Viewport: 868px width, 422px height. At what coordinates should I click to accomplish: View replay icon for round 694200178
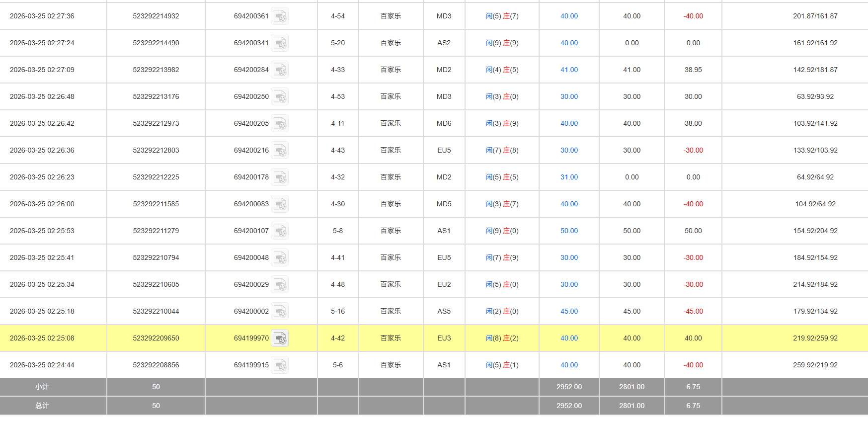point(280,177)
